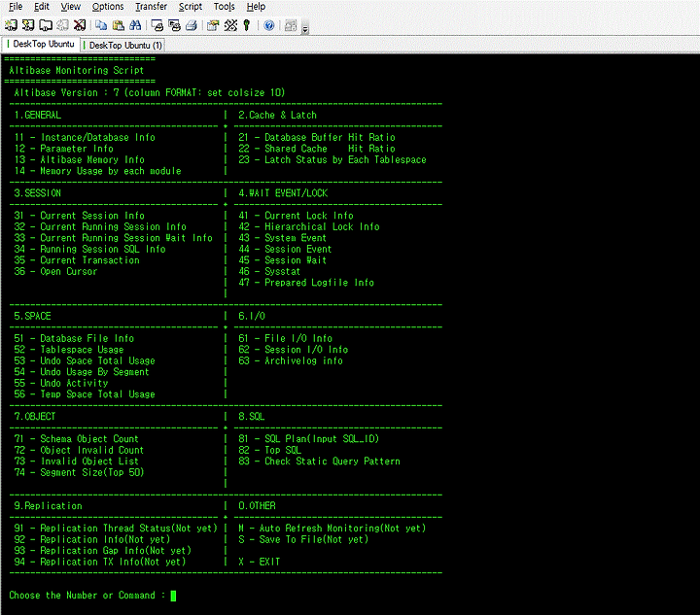This screenshot has width=700, height=615.
Task: Click 'S - Save To File(Not yet)'
Action: [x=303, y=539]
